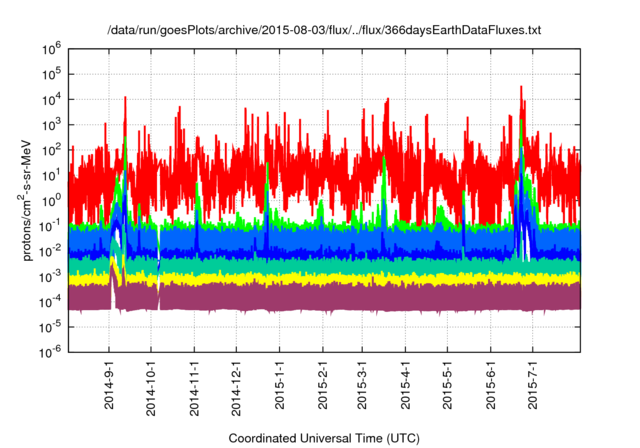Click the 10^-5 y-axis tick label
Viewport: 640px width, 448px height.
(x=49, y=327)
